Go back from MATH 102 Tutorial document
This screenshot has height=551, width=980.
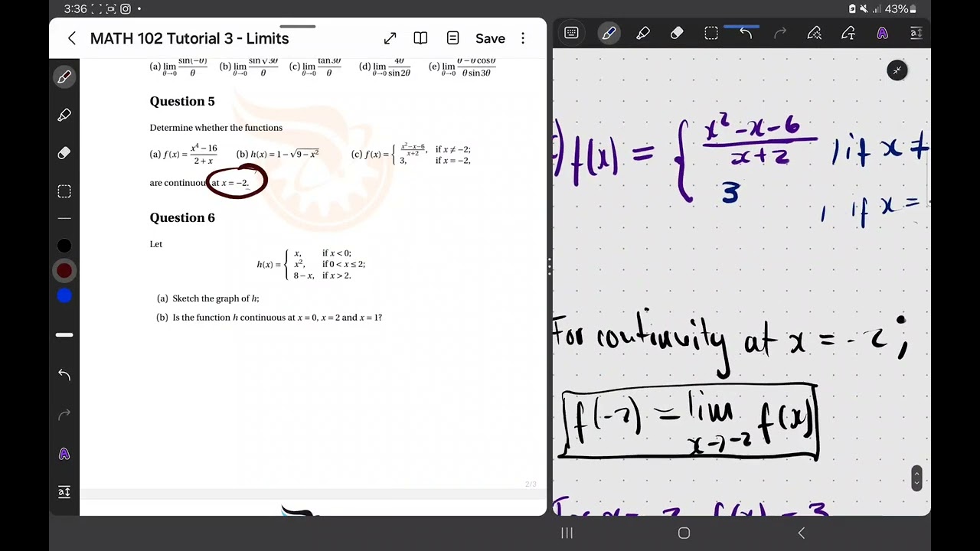click(72, 38)
